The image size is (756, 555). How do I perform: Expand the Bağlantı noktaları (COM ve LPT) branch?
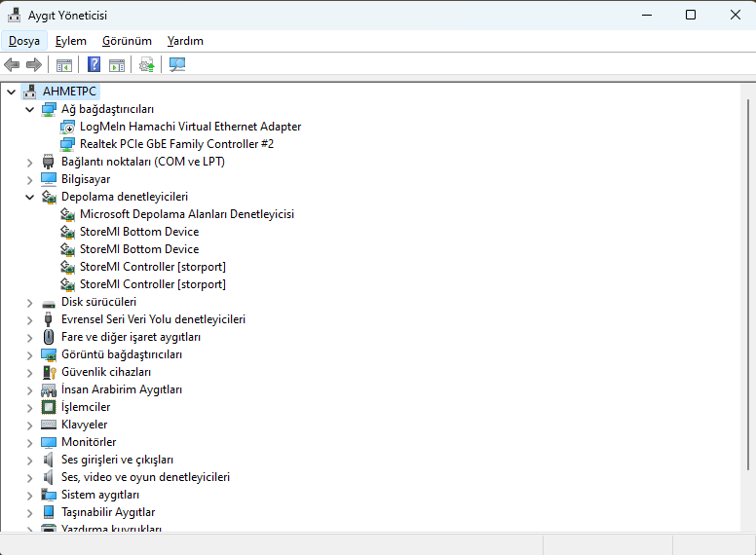[x=29, y=163]
